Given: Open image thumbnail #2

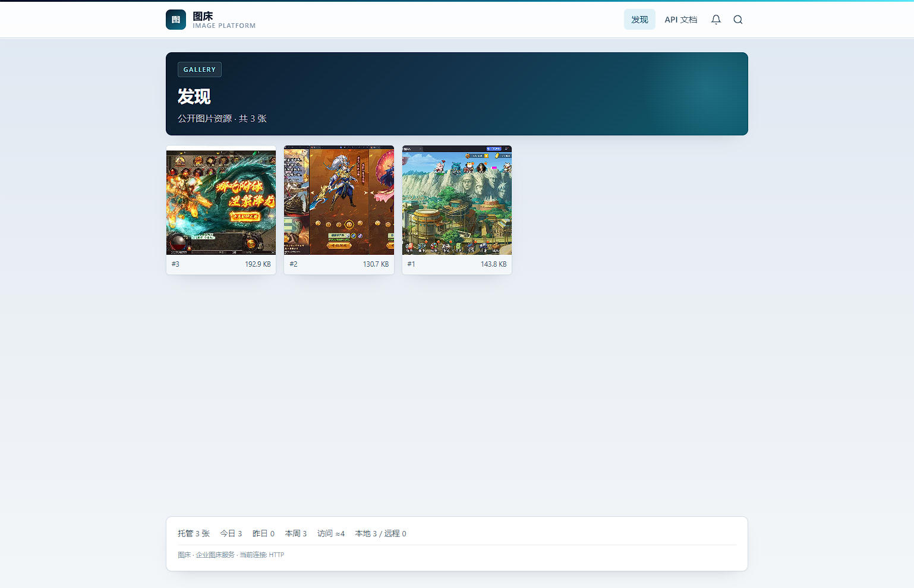Looking at the screenshot, I should [x=339, y=200].
